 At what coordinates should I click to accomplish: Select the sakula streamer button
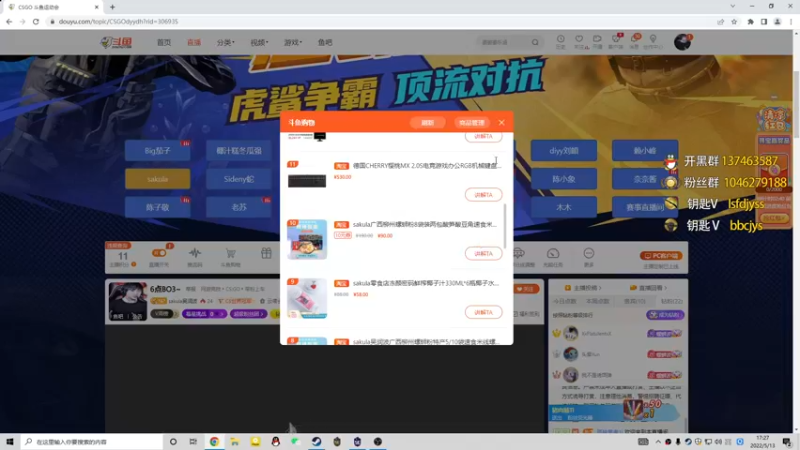(x=158, y=179)
